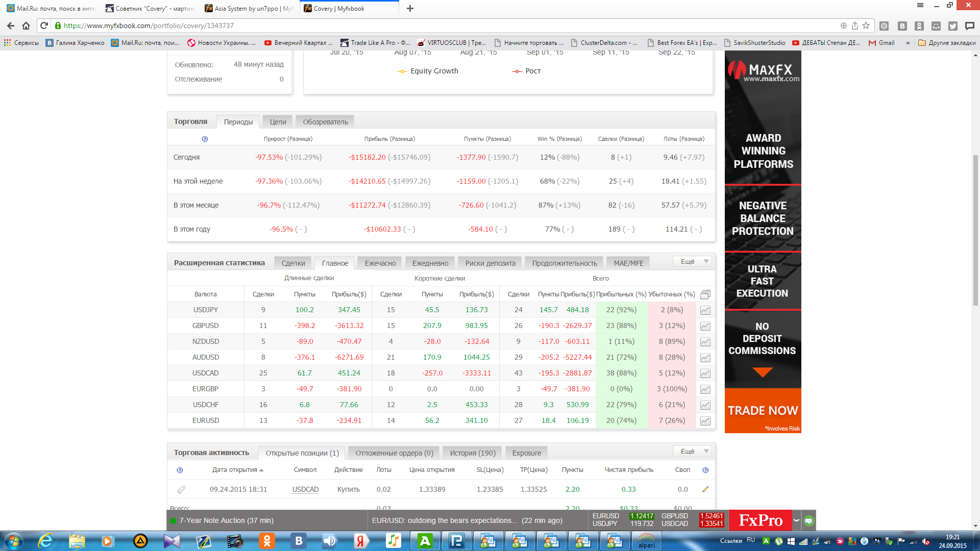The width and height of the screenshot is (980, 551).
Task: Open Windows Start menu
Action: pos(14,541)
